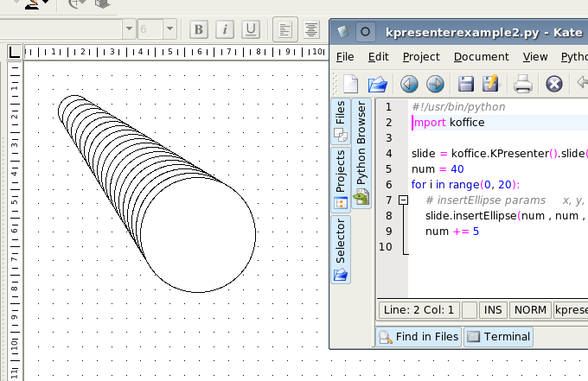Click the vertical ruler in KPresenter
The height and width of the screenshot is (381, 588).
(14, 221)
